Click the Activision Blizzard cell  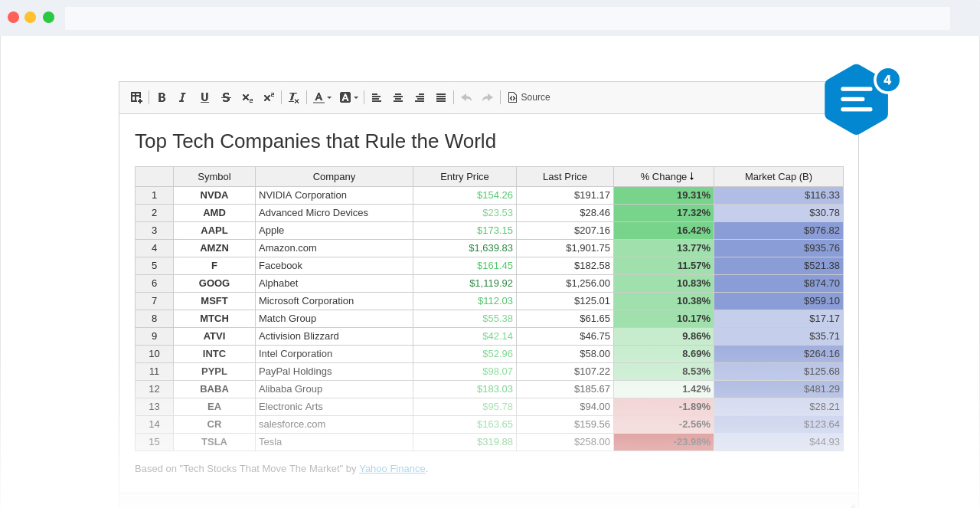pyautogui.click(x=334, y=336)
